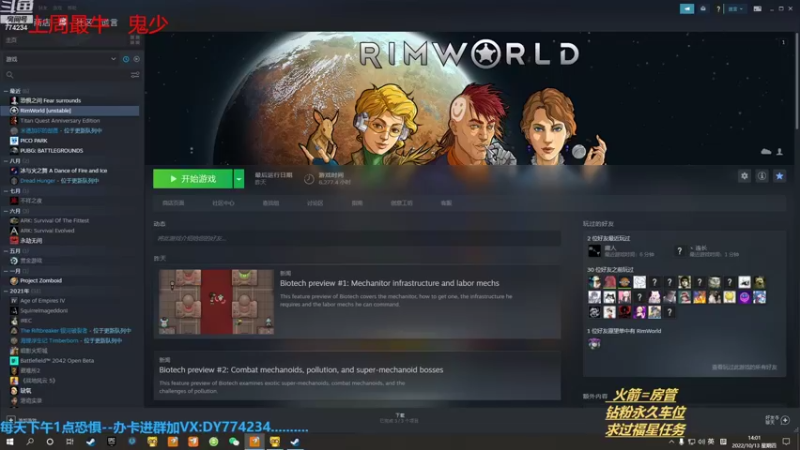Click the Biotech preview #1 thumbnail image
Image resolution: width=800 pixels, height=450 pixels.
pyautogui.click(x=216, y=302)
